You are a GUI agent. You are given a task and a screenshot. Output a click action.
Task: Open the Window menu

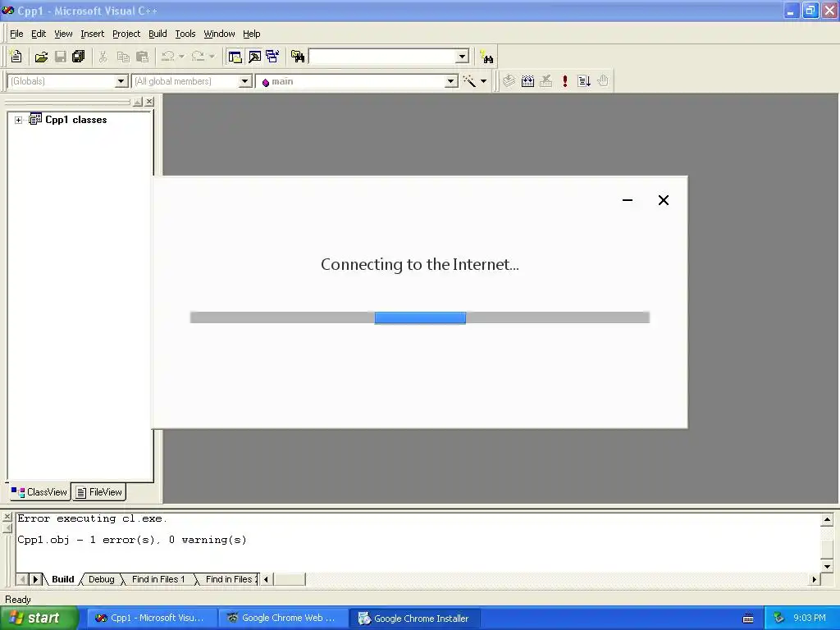click(219, 34)
